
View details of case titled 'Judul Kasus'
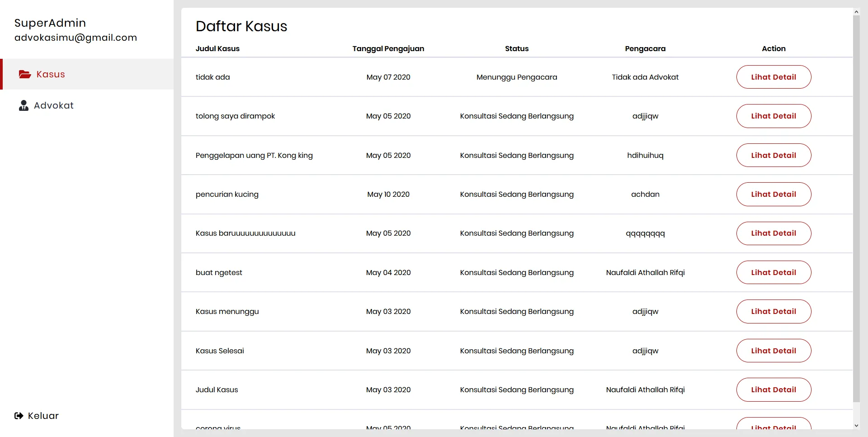(774, 389)
